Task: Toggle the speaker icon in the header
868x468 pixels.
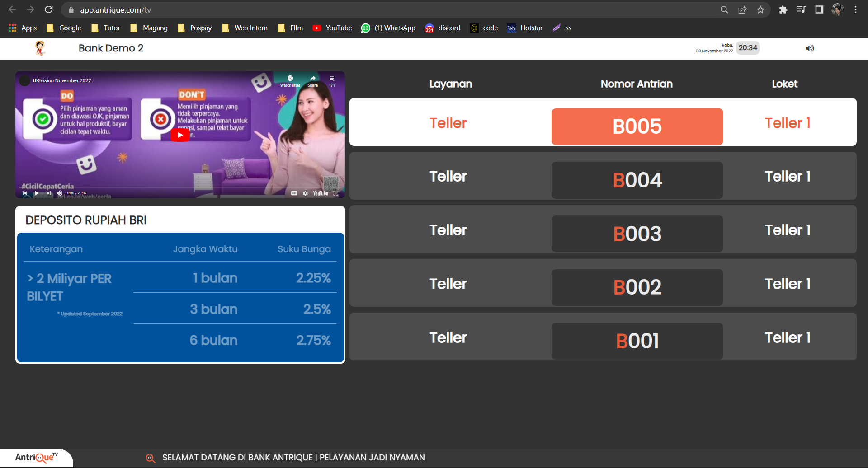Action: (x=810, y=48)
